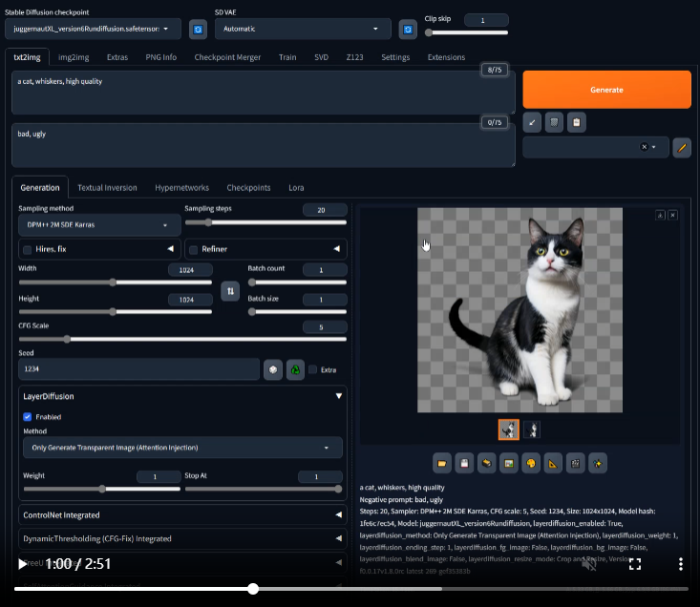Select the second gallery thumbnail
Viewport: 700px width, 607px height.
pyautogui.click(x=531, y=429)
